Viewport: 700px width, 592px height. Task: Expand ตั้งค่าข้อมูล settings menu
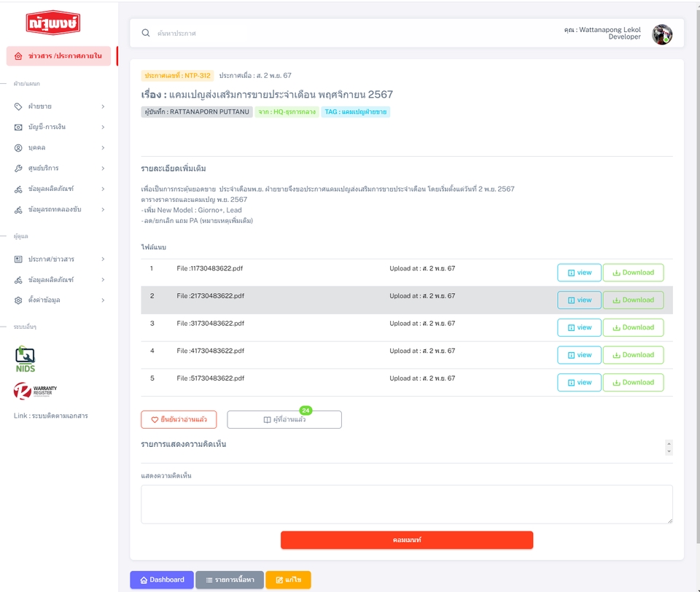[59, 300]
